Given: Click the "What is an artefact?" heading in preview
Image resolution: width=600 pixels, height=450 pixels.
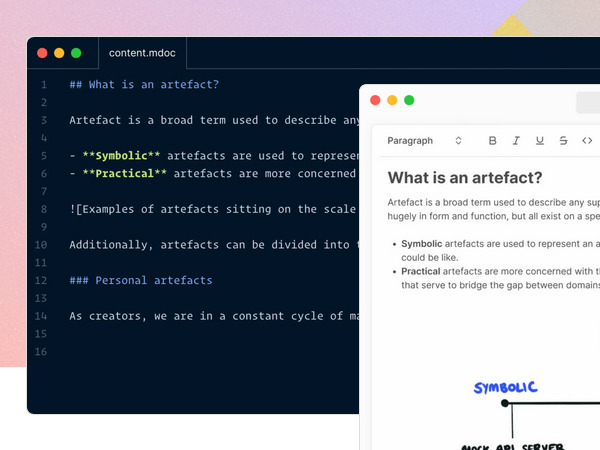Looking at the screenshot, I should (465, 178).
